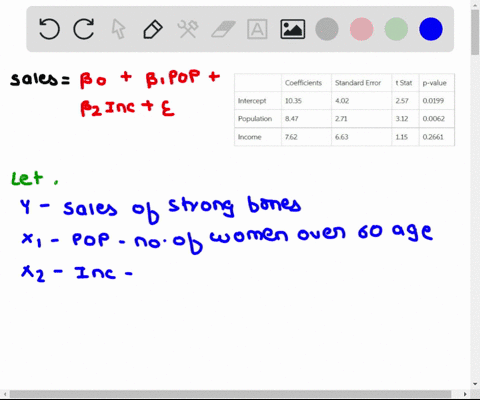Image resolution: width=480 pixels, height=400 pixels.
Task: Click the vertical scrollbar up arrow
Action: coord(475,4)
